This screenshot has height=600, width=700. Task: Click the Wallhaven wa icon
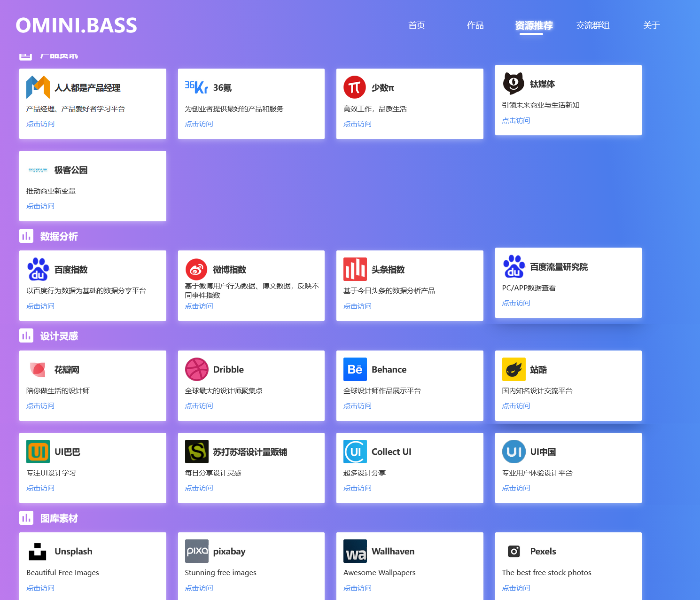click(355, 551)
